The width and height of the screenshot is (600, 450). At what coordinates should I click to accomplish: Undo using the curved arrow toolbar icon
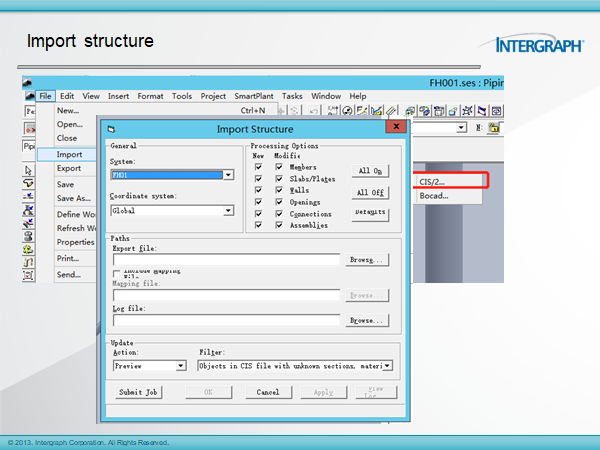[x=314, y=111]
